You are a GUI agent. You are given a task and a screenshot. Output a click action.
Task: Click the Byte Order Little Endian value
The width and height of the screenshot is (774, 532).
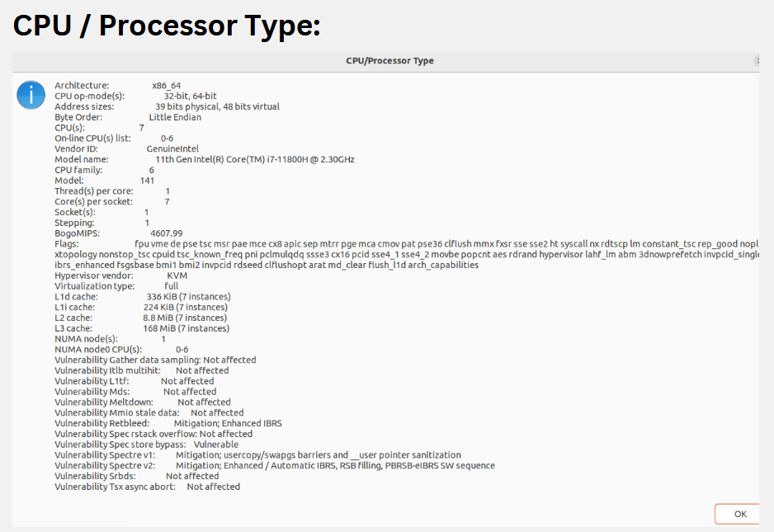point(175,117)
